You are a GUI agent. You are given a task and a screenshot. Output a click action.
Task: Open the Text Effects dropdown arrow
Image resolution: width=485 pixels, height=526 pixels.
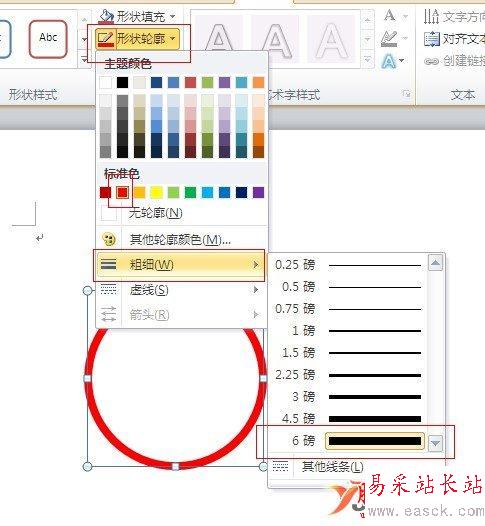[x=402, y=61]
